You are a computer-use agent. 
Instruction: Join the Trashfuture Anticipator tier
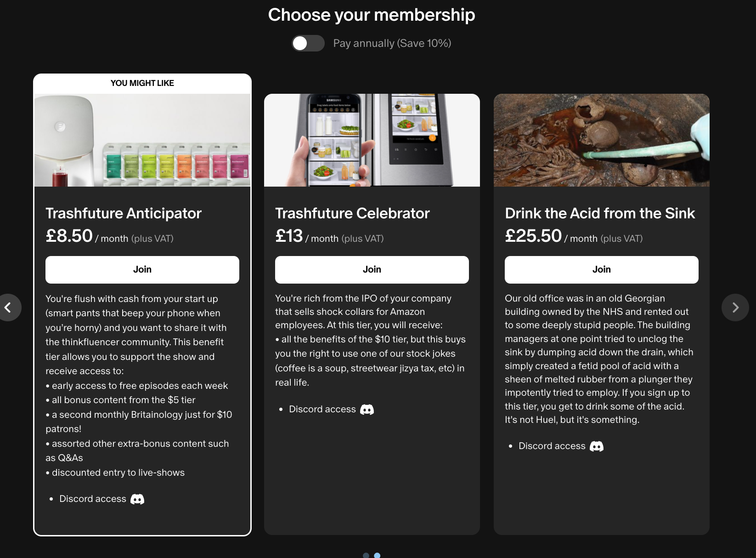pos(142,270)
